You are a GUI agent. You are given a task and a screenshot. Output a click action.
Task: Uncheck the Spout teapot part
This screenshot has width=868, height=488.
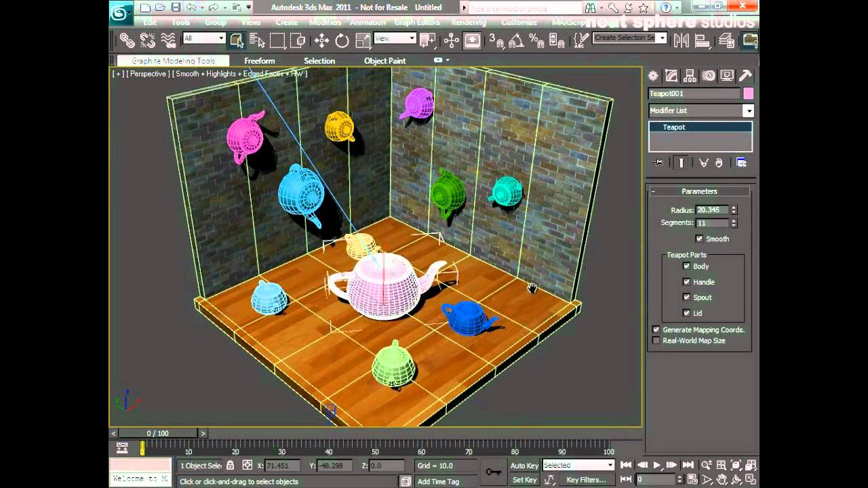tap(686, 298)
